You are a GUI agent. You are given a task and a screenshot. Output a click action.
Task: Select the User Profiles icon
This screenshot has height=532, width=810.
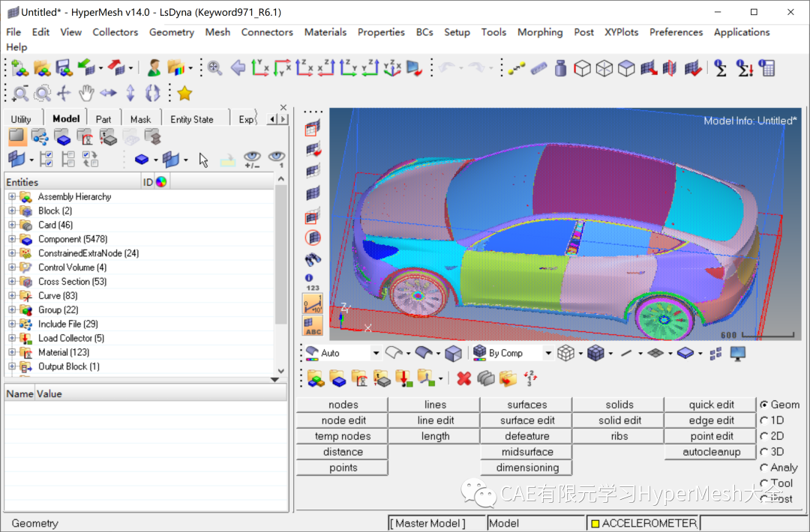pyautogui.click(x=153, y=67)
